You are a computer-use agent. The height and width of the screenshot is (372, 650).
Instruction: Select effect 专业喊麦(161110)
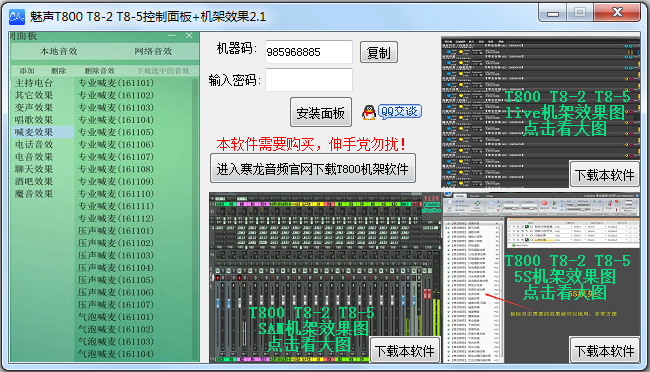point(116,194)
